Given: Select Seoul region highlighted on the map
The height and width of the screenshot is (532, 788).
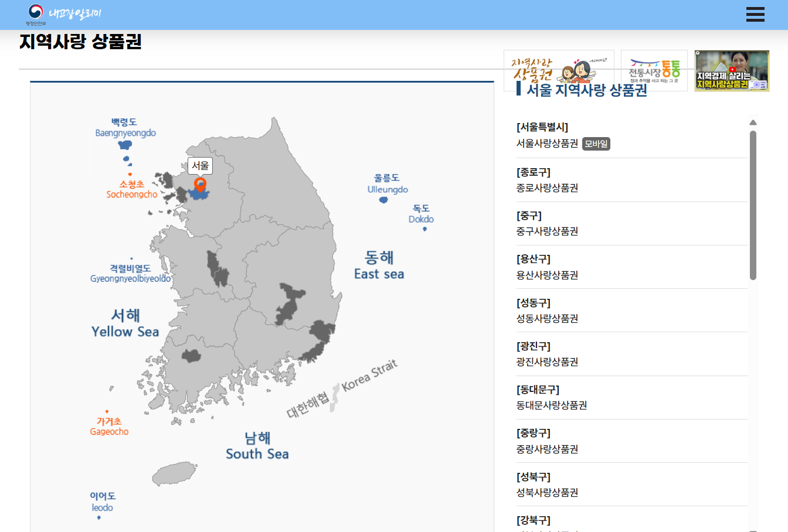Looking at the screenshot, I should [x=199, y=193].
